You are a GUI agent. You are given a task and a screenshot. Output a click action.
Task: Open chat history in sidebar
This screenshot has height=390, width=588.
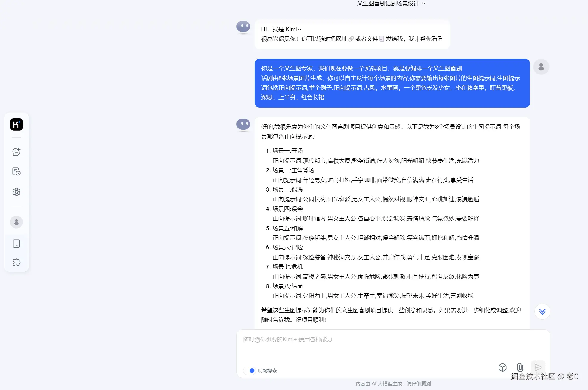click(x=16, y=172)
